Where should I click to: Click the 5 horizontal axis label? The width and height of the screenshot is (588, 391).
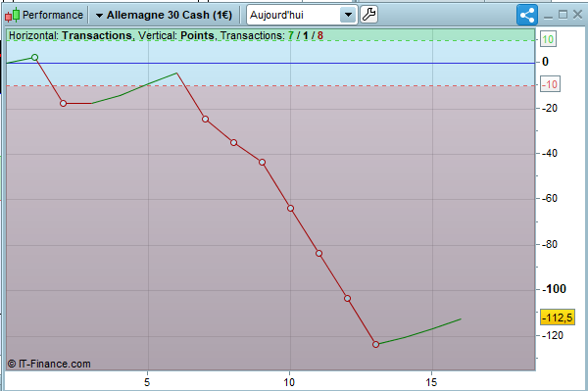coord(147,382)
